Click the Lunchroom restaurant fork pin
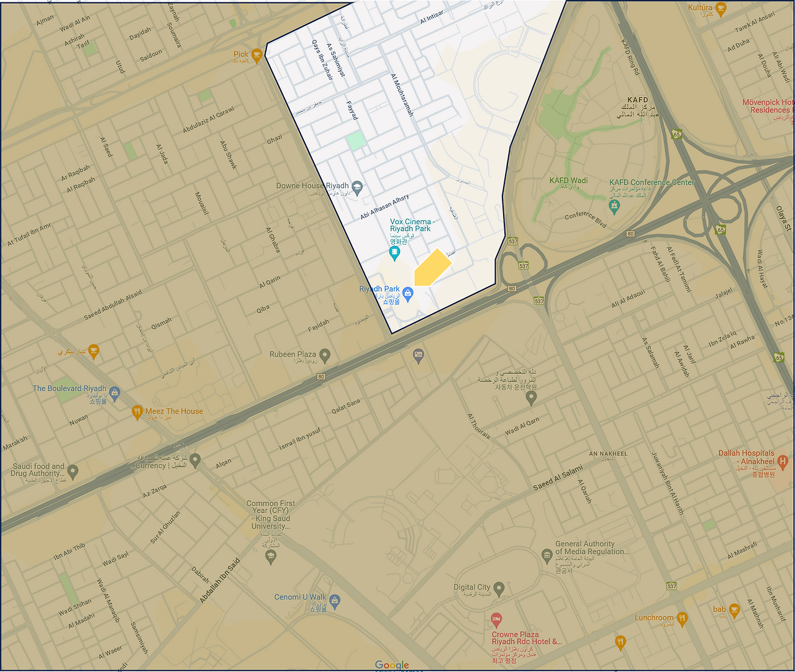Viewport: 795px width, 672px height. pyautogui.click(x=682, y=618)
